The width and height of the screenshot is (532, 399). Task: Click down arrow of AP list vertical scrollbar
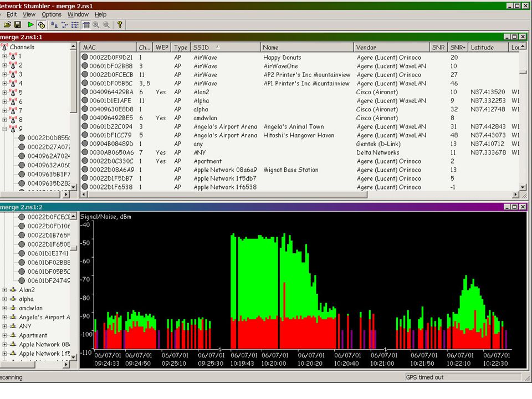pyautogui.click(x=523, y=187)
